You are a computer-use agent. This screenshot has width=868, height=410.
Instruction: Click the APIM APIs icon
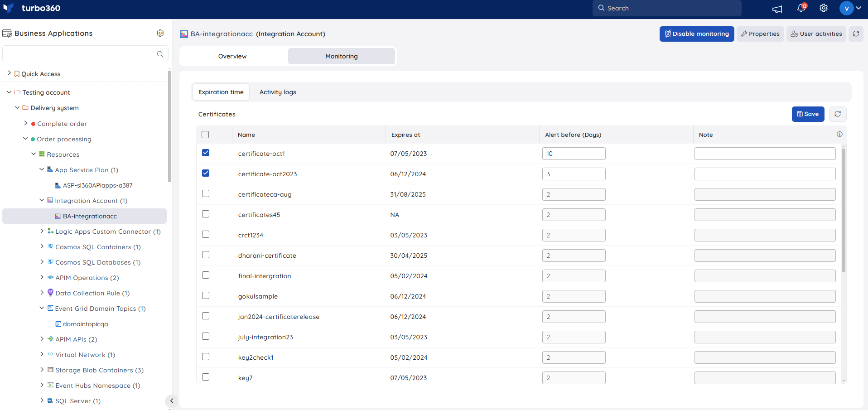point(50,339)
